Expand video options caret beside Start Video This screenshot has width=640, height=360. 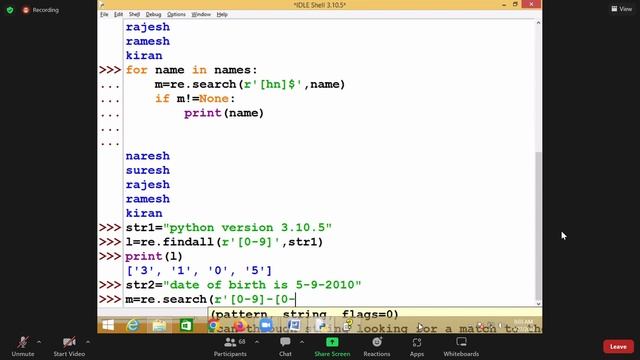[x=88, y=342]
